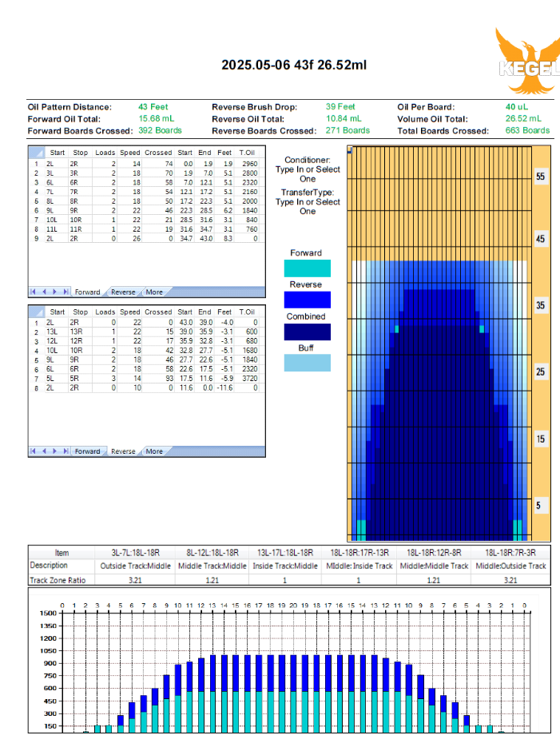Open the More tab in upper table
The image size is (560, 747).
point(154,292)
